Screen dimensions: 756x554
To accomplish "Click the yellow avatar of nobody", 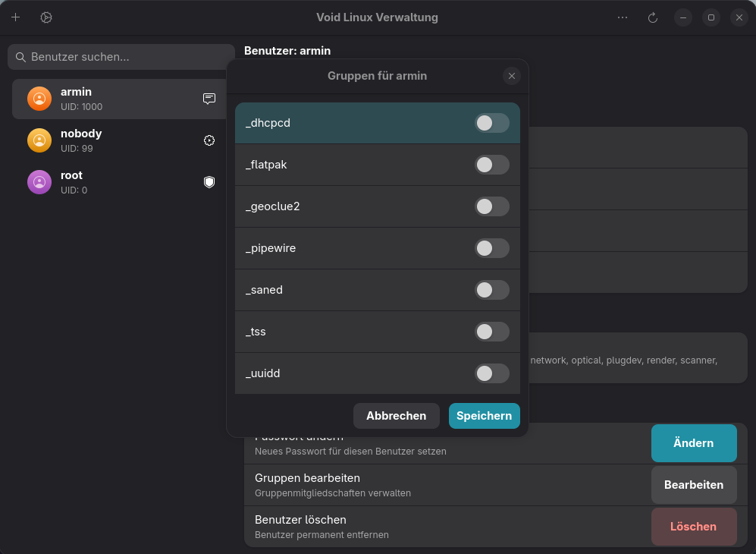I will tap(39, 140).
